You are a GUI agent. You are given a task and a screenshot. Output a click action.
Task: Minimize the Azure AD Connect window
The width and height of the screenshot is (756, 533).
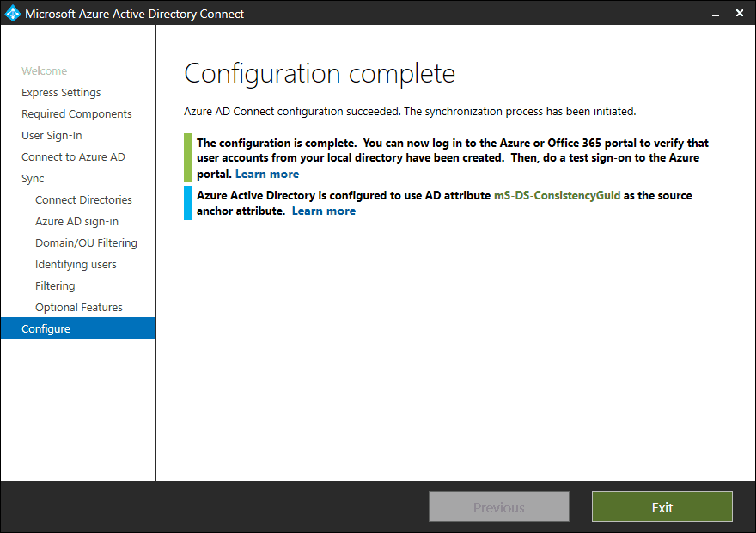(x=716, y=14)
